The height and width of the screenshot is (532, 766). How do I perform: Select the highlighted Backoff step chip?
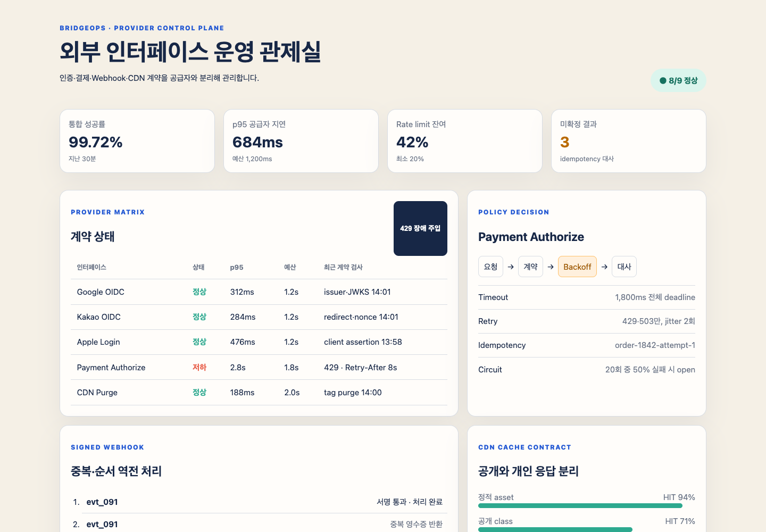click(x=577, y=267)
